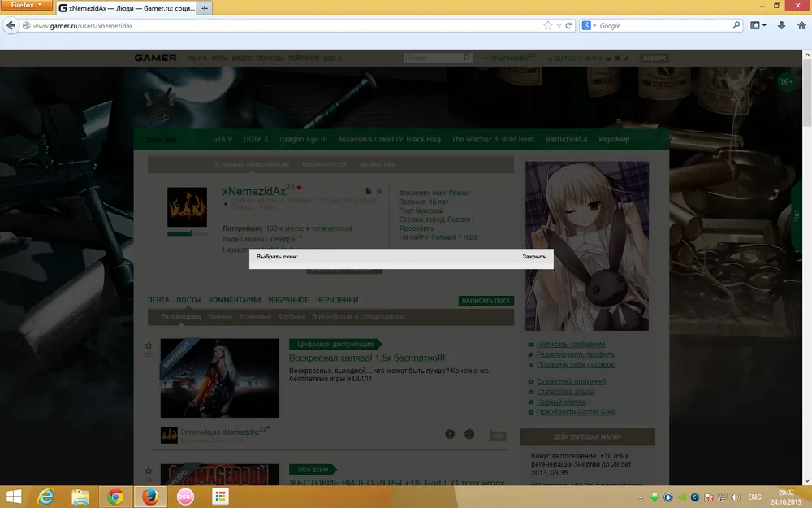Image resolution: width=812 pixels, height=508 pixels.
Task: Star the Воскресная халява post
Action: click(149, 345)
